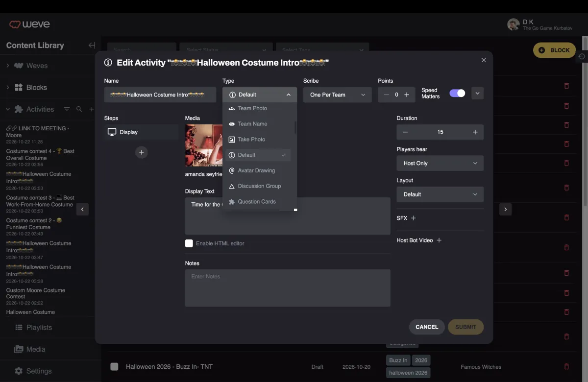Click the Type dropdown list scrollbar
This screenshot has height=382, width=588.
(x=295, y=127)
